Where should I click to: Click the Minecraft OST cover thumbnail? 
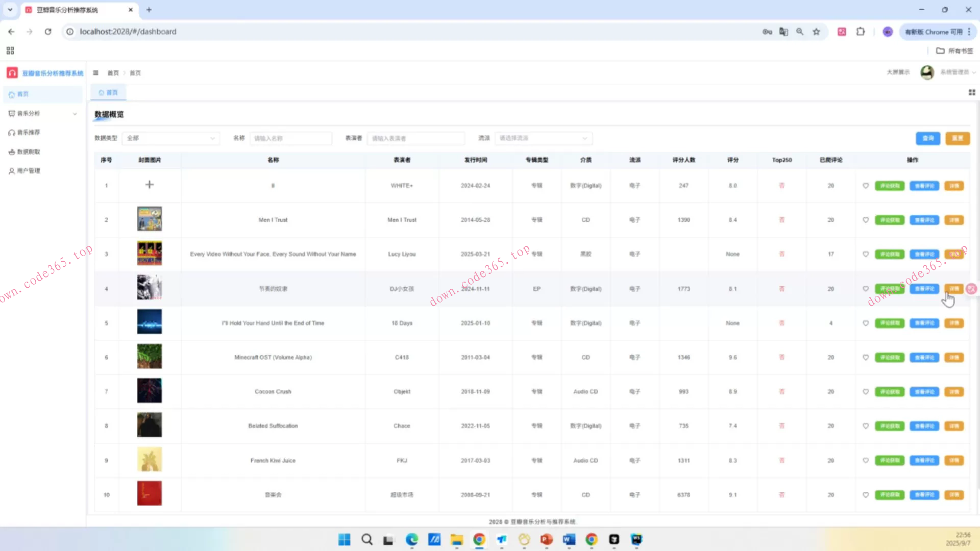150,356
